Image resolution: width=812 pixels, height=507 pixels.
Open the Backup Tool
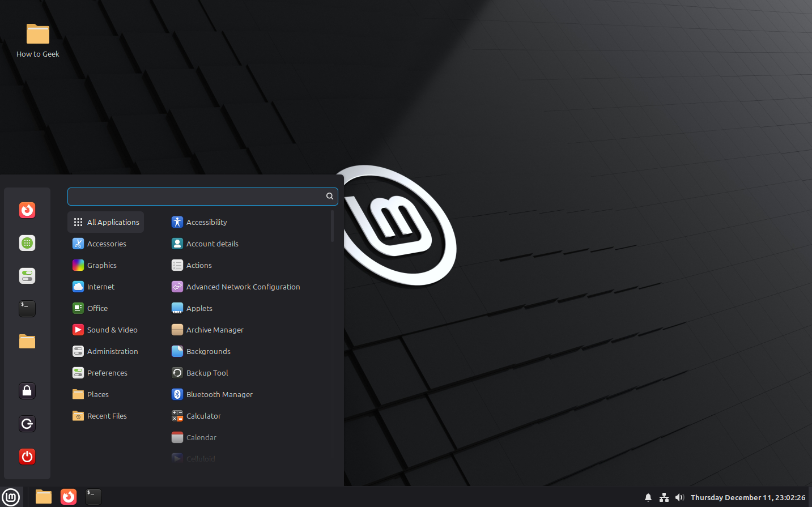pyautogui.click(x=206, y=373)
